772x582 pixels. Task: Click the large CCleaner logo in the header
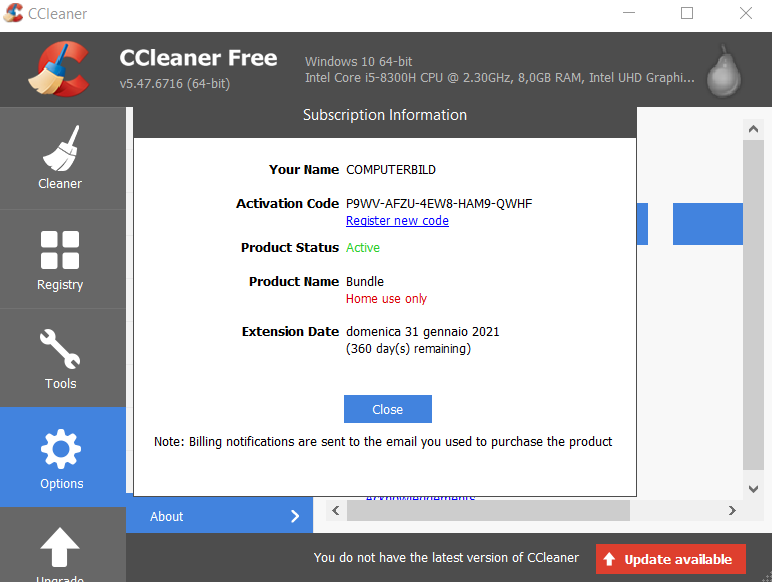coord(57,69)
